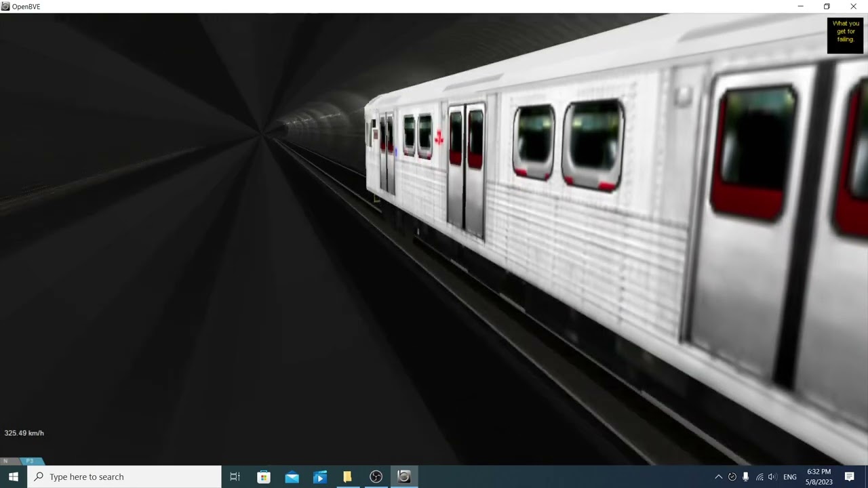Open File Explorer from the taskbar
The width and height of the screenshot is (868, 488).
pos(347,476)
